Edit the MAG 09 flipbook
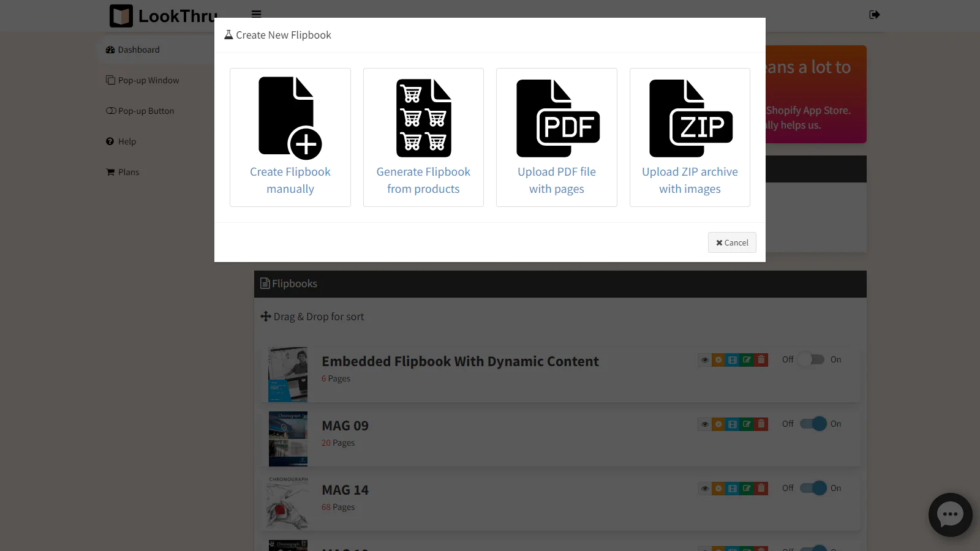This screenshot has width=980, height=551. coord(747,424)
